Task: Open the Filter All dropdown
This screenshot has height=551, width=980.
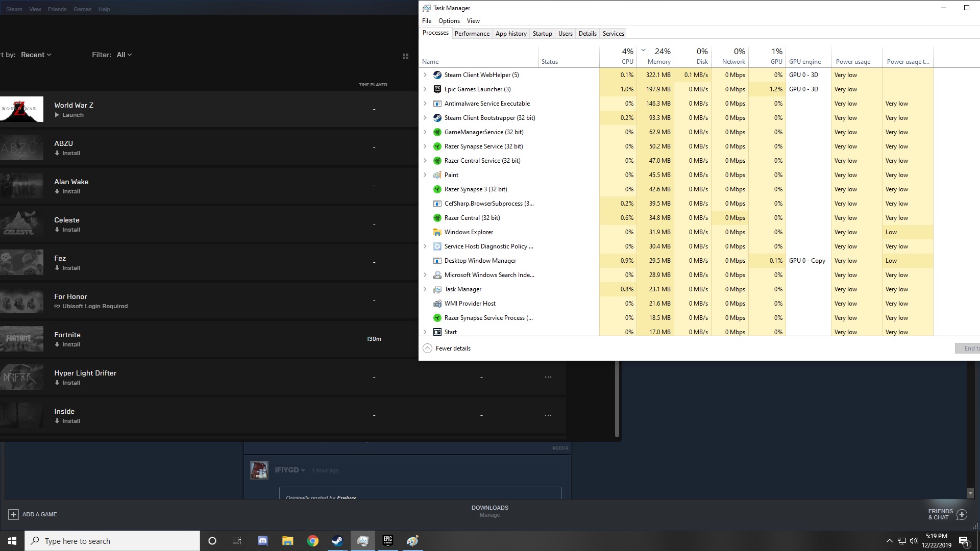Action: coord(124,55)
